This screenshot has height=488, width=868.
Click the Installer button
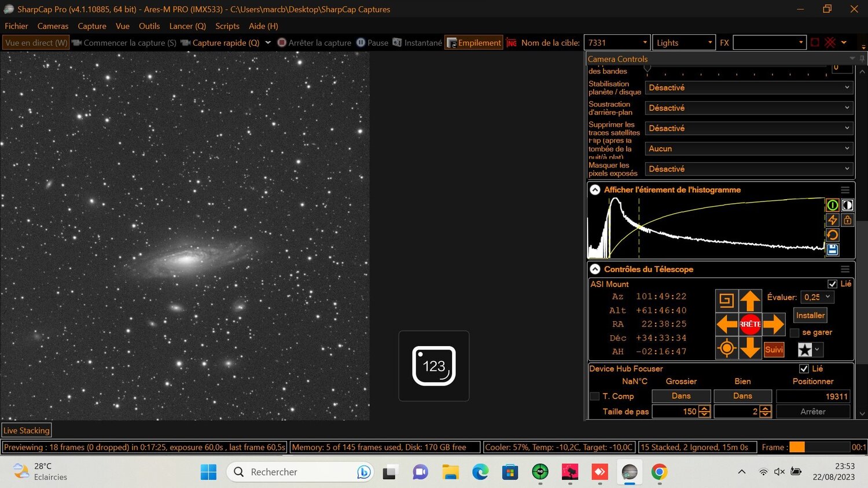810,315
